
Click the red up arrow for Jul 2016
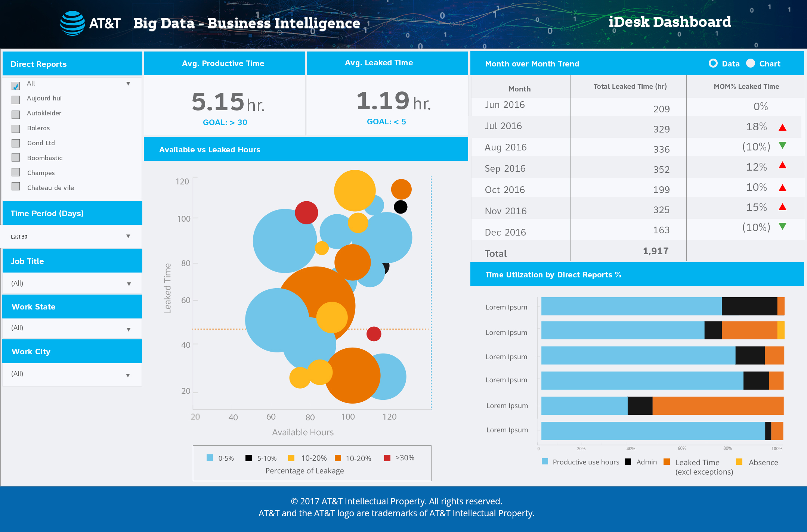[x=782, y=128]
